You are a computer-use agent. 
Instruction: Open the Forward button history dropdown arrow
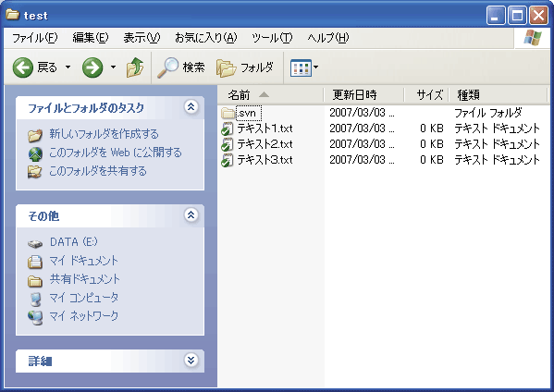pyautogui.click(x=113, y=67)
